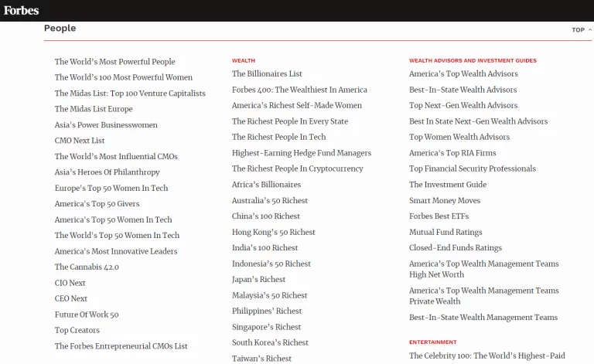Image resolution: width=594 pixels, height=364 pixels.
Task: Select Forbes 400: The Wealthiest In America
Action: tap(299, 90)
